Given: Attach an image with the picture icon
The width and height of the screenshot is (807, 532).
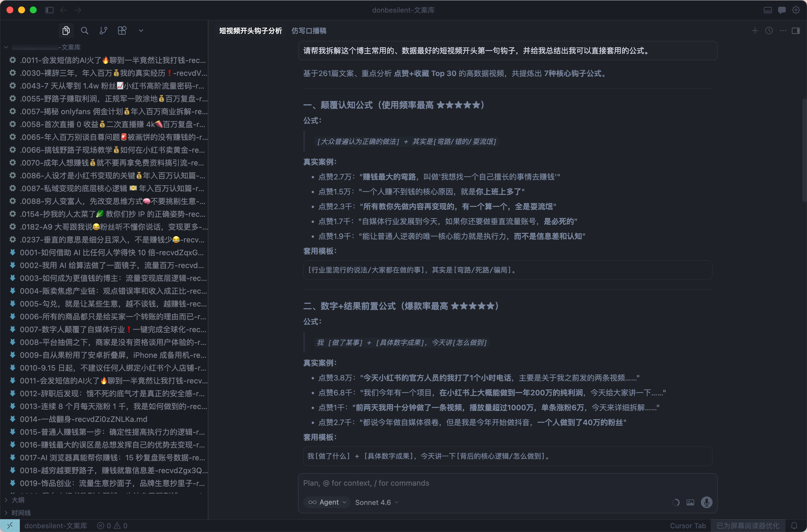Looking at the screenshot, I should (690, 503).
